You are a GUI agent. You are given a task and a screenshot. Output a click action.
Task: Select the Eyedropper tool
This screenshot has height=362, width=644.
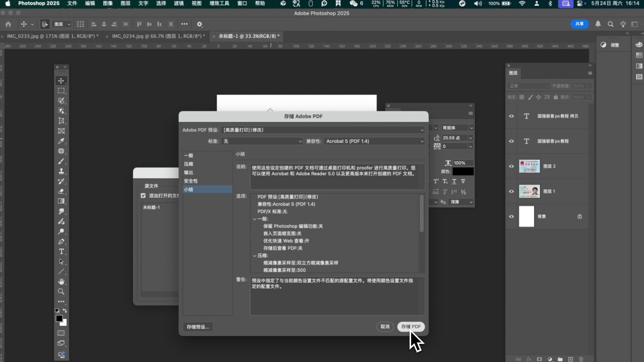coord(61,141)
